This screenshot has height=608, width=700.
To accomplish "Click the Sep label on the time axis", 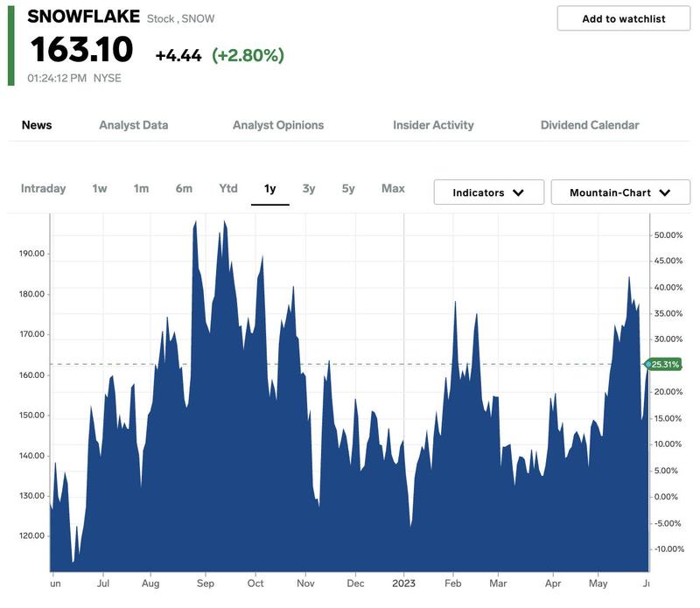I will (206, 584).
